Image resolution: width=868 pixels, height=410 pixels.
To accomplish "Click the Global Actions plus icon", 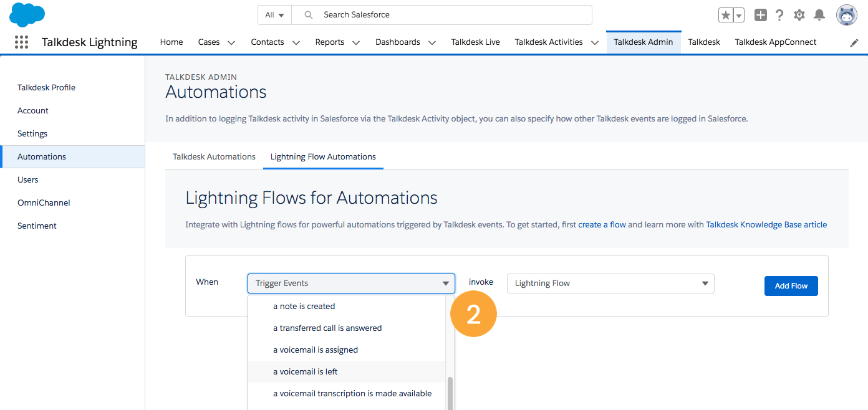I will tap(760, 15).
